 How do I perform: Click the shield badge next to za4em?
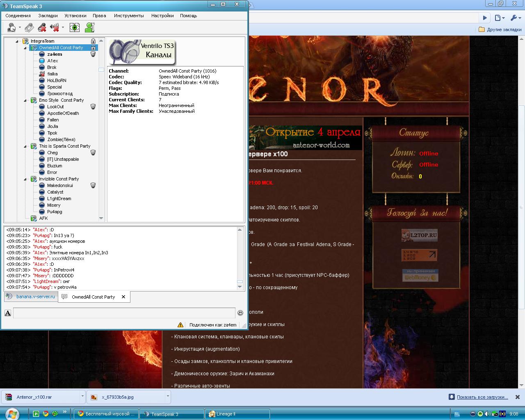click(93, 54)
